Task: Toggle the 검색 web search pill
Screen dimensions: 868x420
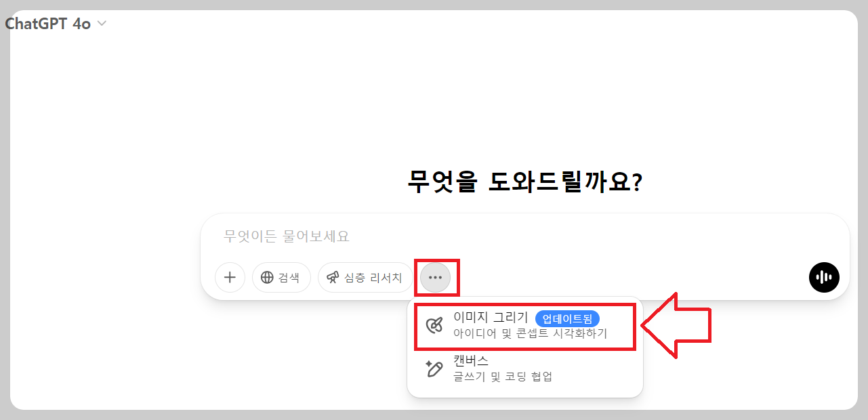Action: 281,277
